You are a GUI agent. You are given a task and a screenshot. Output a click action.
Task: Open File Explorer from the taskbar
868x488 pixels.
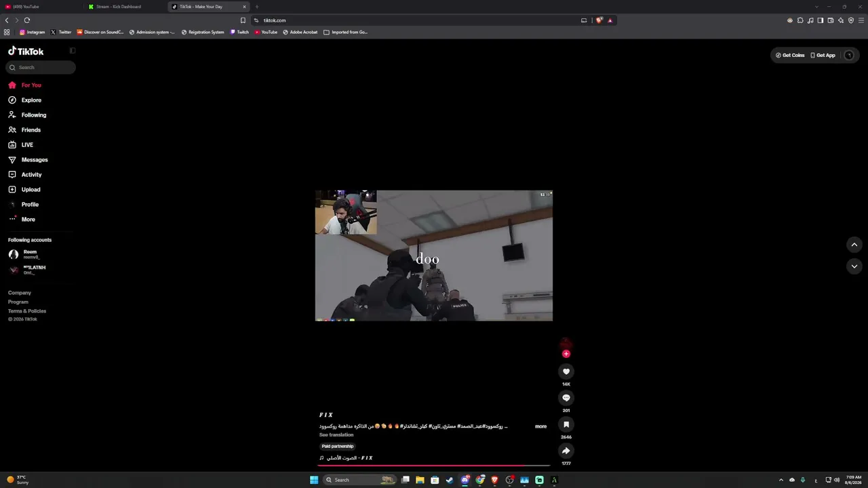420,480
